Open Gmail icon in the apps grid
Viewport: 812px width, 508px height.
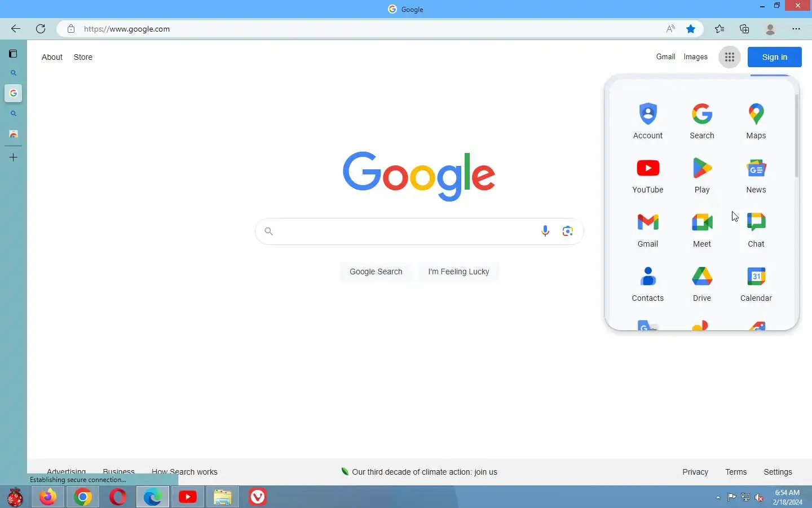(x=647, y=230)
